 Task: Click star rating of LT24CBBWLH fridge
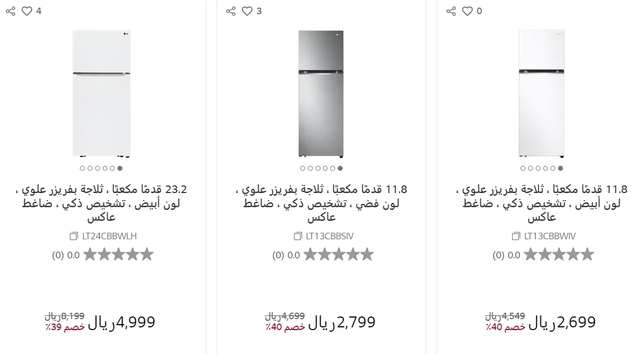click(x=118, y=254)
